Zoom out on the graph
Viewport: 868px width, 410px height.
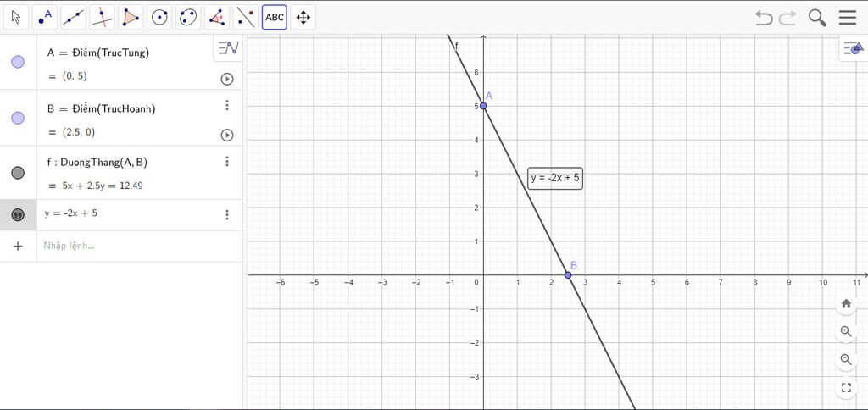tap(846, 359)
